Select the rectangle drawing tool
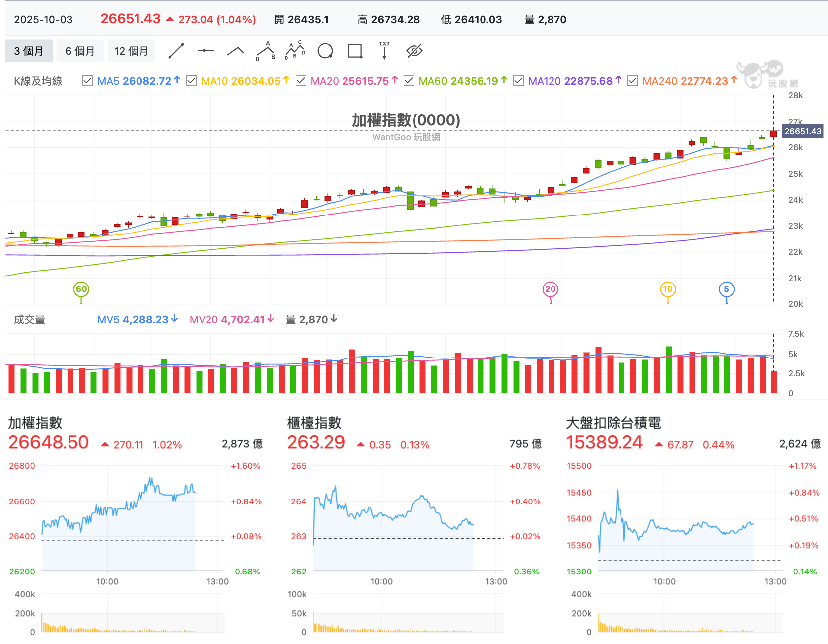 tap(355, 51)
